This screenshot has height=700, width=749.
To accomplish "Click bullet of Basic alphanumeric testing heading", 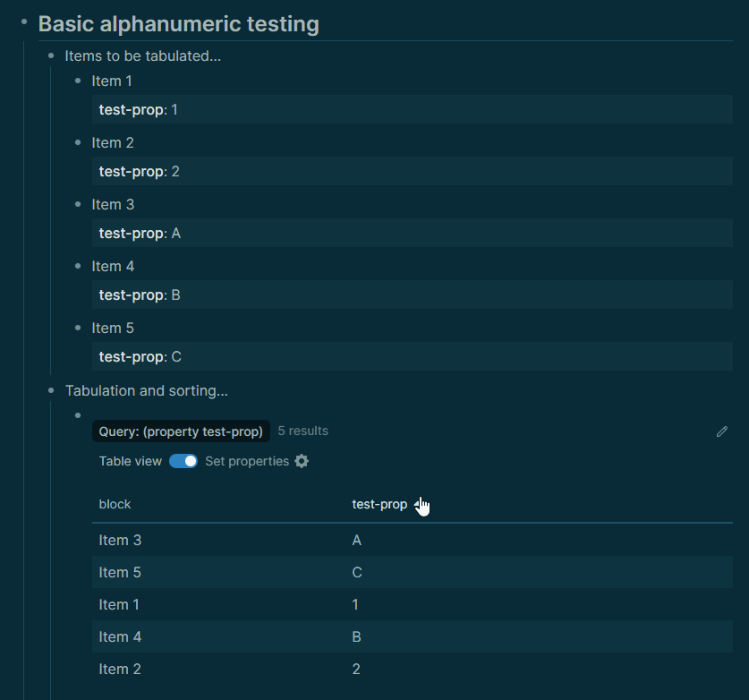I will [24, 21].
